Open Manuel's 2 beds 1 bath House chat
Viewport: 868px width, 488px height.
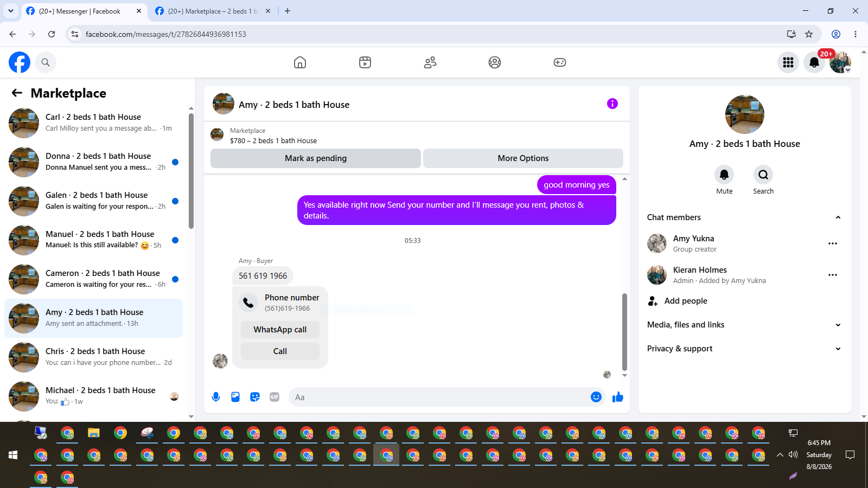93,240
